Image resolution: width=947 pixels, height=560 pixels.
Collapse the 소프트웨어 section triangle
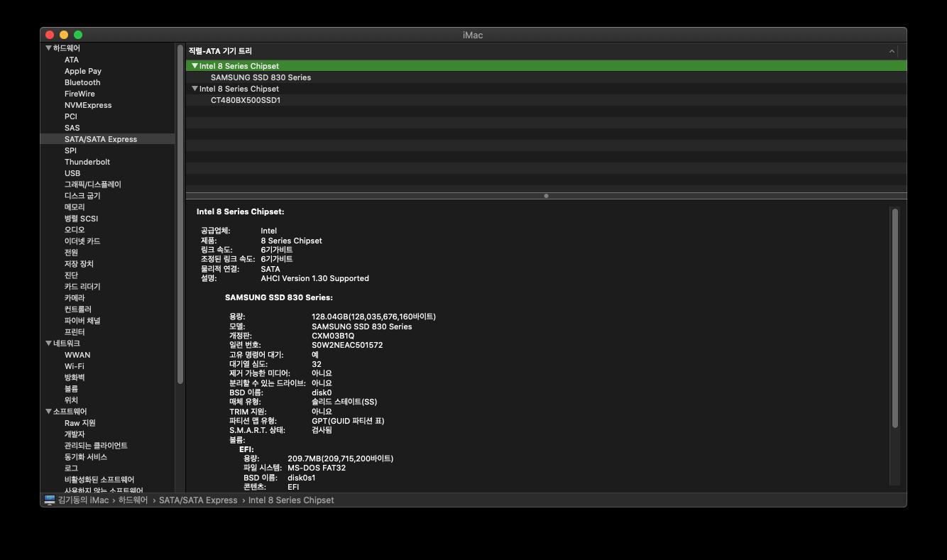[48, 412]
